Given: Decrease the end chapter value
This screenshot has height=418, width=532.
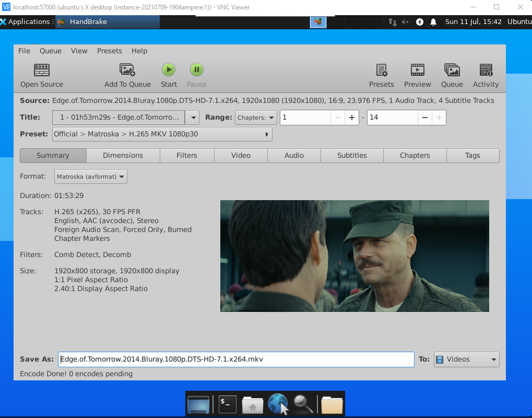Looking at the screenshot, I should click(x=425, y=118).
